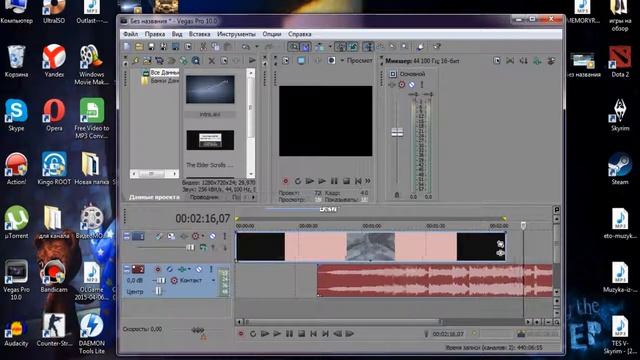Select the Normal edit tool in toolbar

[x=368, y=47]
